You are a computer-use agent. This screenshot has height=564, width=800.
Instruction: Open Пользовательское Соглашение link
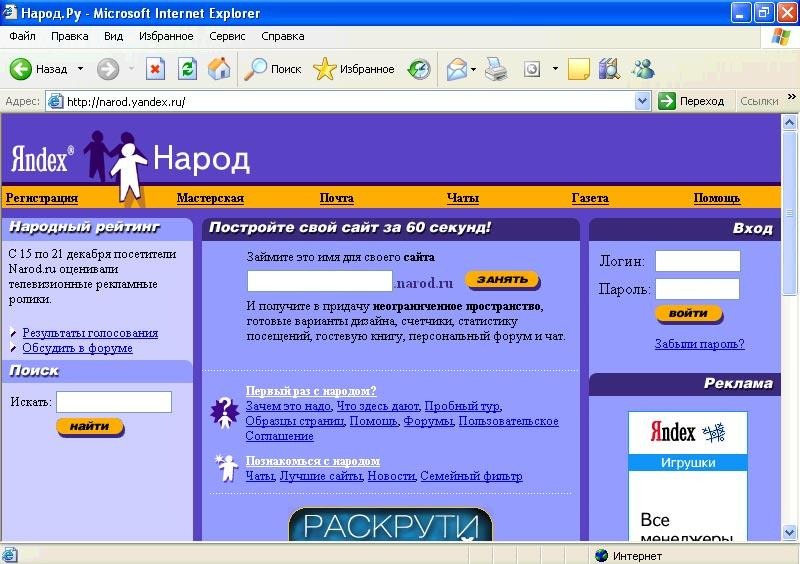coord(402,429)
